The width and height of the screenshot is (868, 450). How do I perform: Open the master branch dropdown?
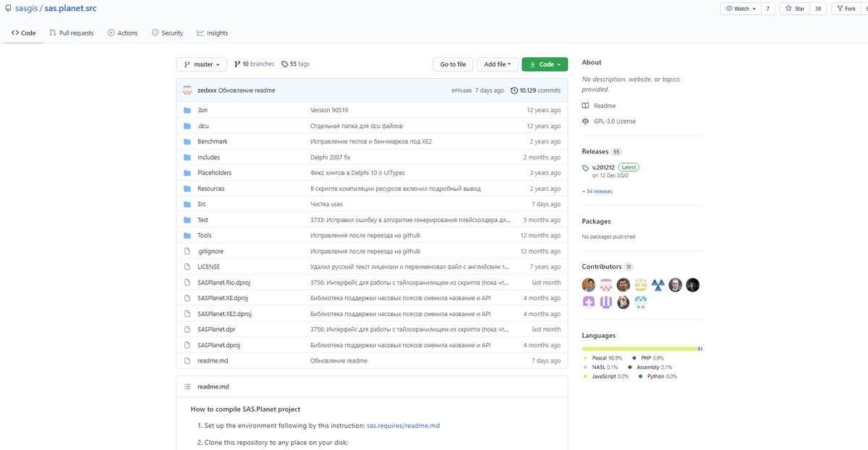[x=202, y=64]
